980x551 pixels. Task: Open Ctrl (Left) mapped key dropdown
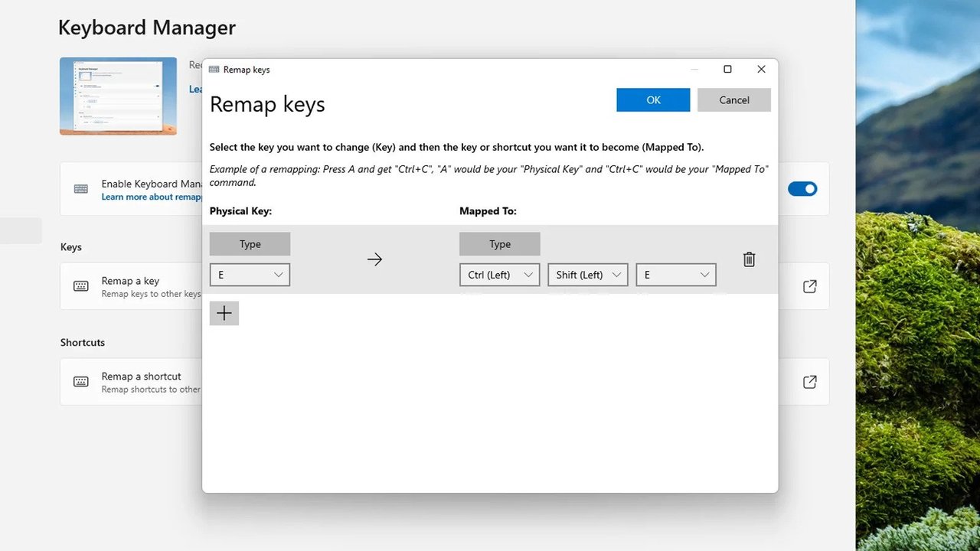click(x=500, y=275)
